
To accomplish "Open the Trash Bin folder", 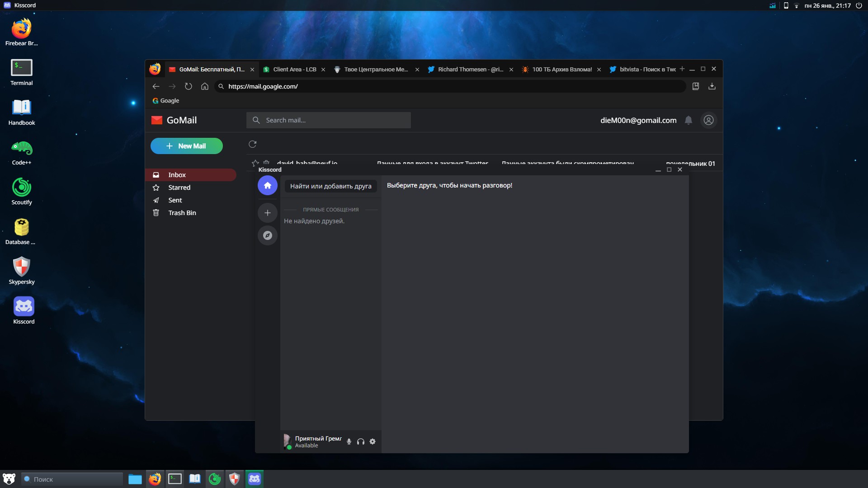I will coord(182,213).
